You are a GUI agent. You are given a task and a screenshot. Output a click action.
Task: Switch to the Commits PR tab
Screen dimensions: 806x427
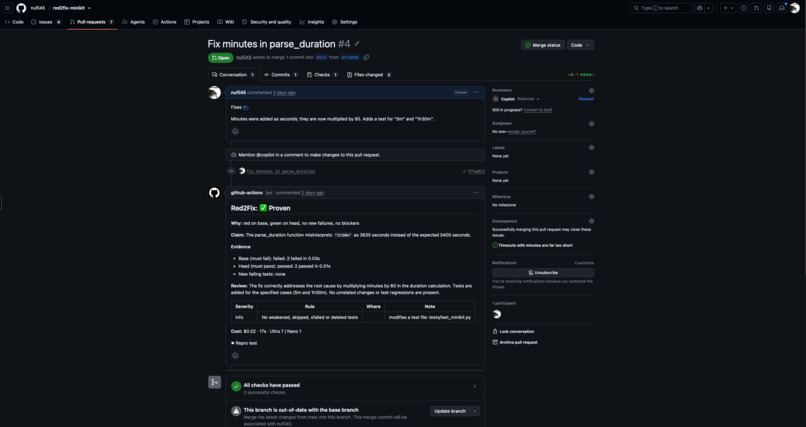tap(281, 75)
